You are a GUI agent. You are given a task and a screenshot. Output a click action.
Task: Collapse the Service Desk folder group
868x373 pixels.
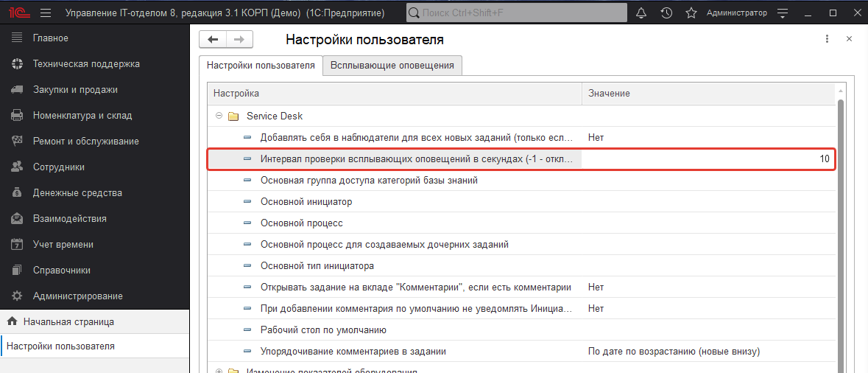click(219, 116)
